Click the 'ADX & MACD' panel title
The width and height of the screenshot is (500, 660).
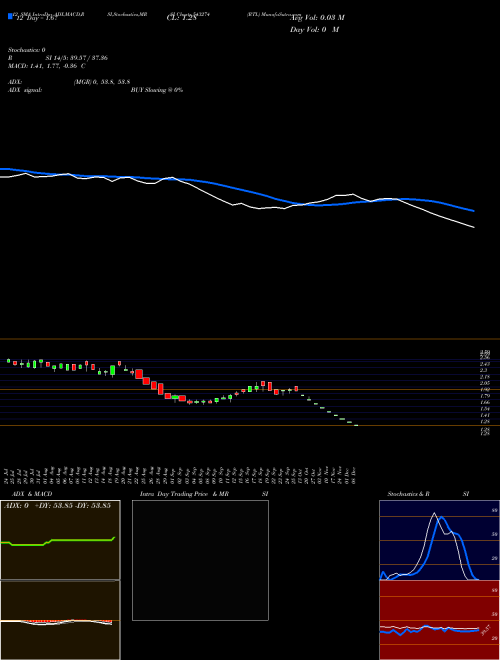[x=32, y=494]
